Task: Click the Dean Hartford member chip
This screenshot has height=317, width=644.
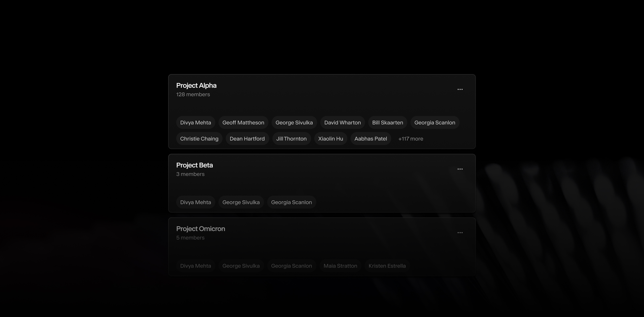Action: click(247, 139)
